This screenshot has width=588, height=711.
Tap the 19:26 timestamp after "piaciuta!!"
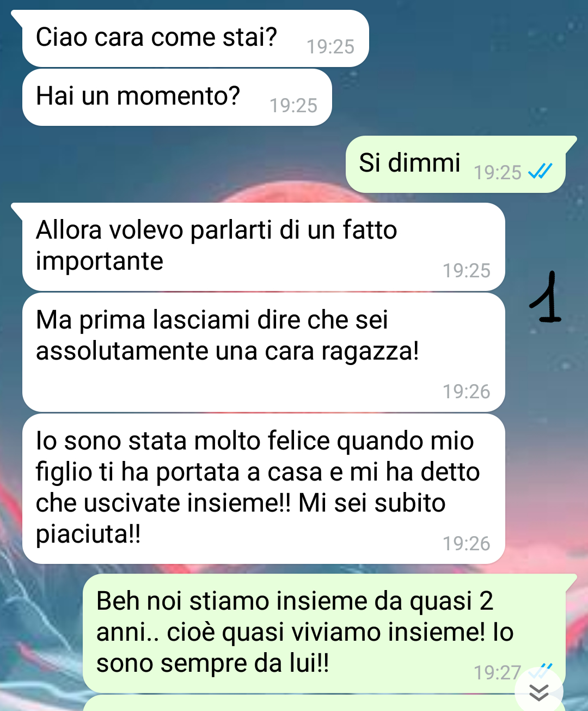point(466,544)
